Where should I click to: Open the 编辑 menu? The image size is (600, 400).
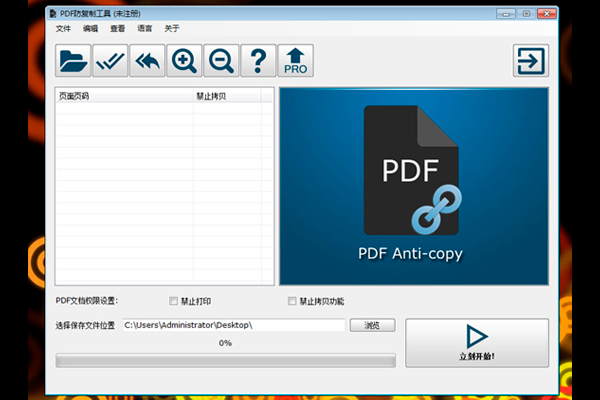coord(90,28)
